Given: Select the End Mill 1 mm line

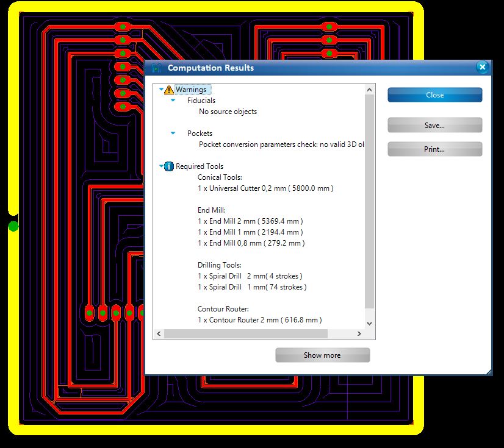Looking at the screenshot, I should pyautogui.click(x=250, y=232).
